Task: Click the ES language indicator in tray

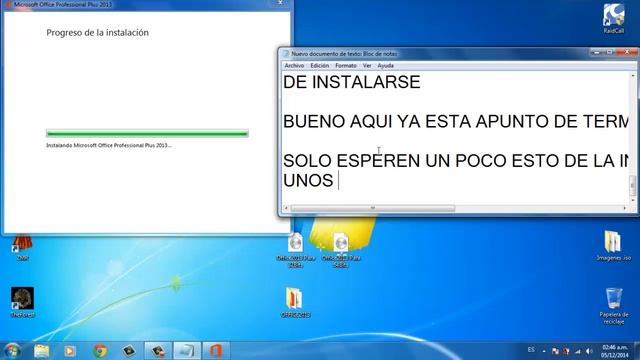Action: [x=531, y=350]
